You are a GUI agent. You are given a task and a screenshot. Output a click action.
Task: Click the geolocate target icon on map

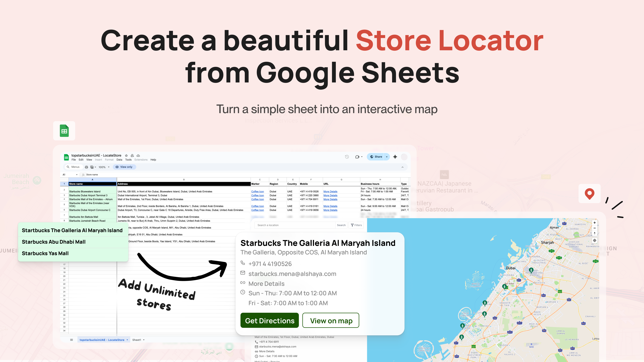pos(594,240)
